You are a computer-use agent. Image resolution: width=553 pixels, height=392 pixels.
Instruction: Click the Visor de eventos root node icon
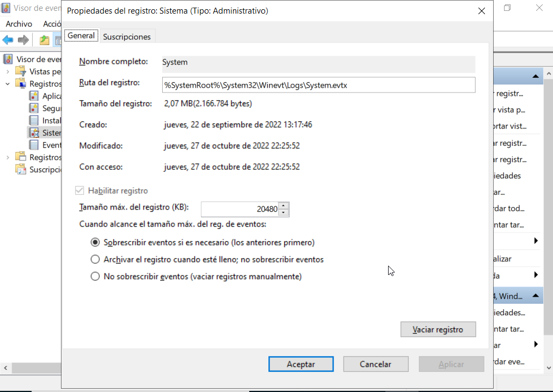pos(8,59)
